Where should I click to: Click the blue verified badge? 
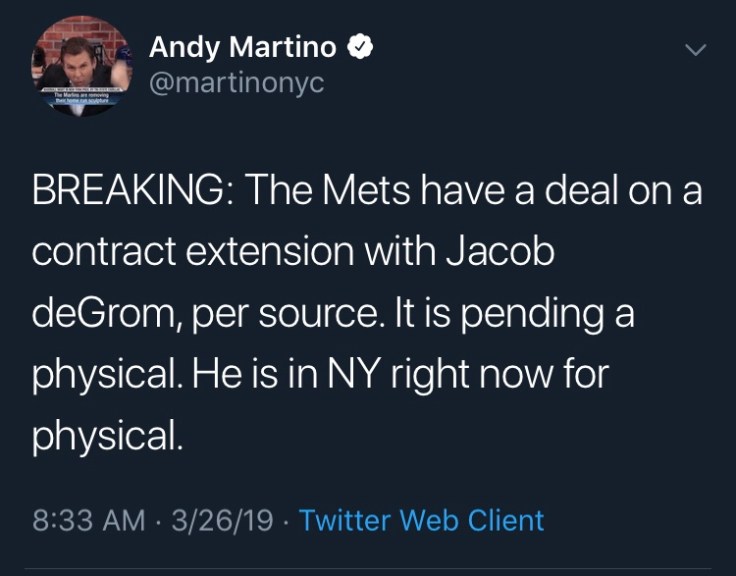click(360, 47)
